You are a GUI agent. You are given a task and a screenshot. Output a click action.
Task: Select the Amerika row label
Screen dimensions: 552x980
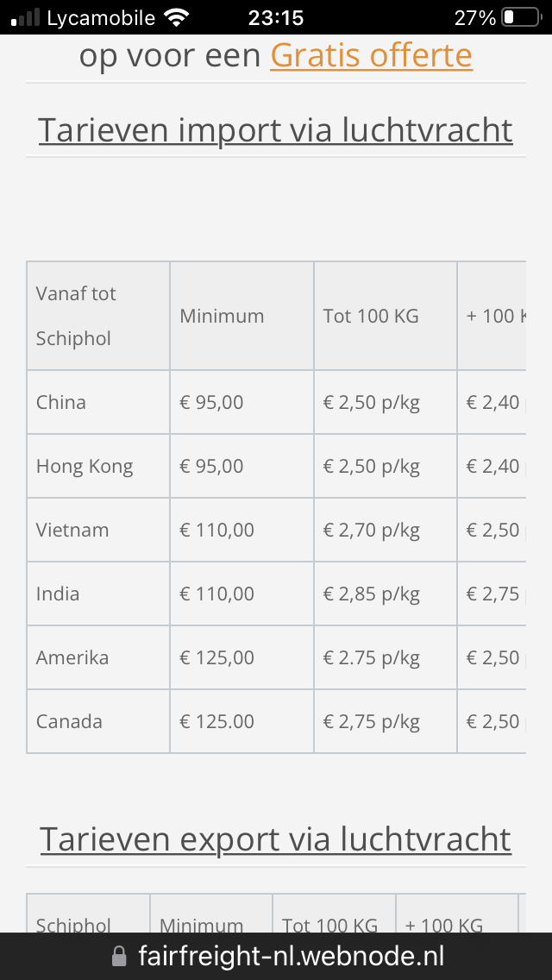pos(72,657)
